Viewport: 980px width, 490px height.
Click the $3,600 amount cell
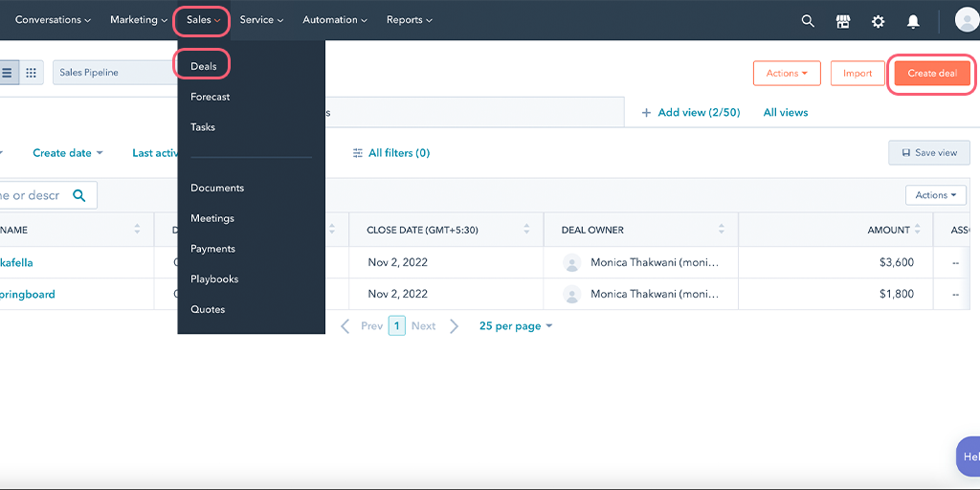coord(896,262)
